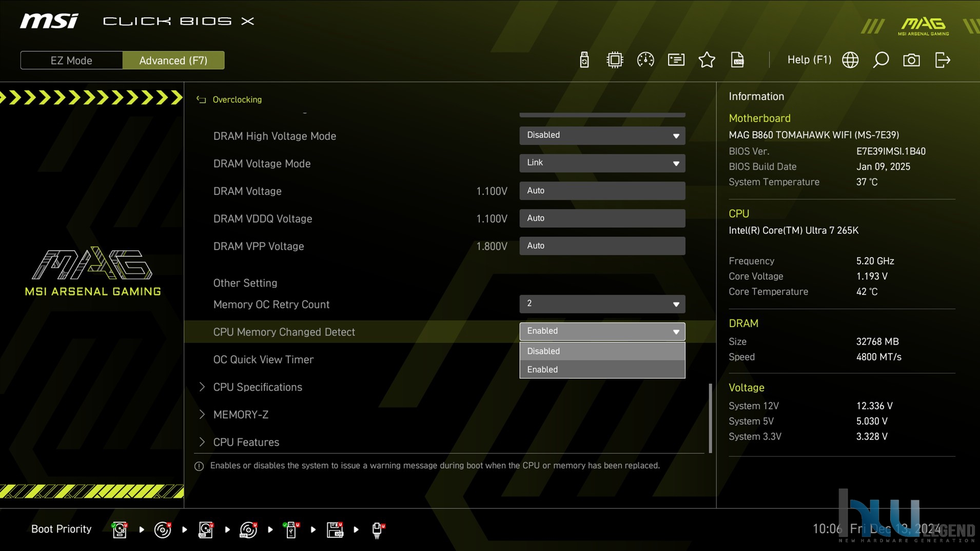Choose Enabled in the open dropdown list
This screenshot has height=551, width=980.
point(602,369)
